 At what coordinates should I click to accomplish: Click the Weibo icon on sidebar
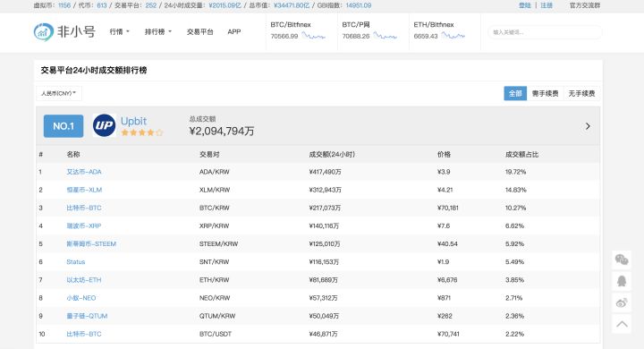[622, 303]
